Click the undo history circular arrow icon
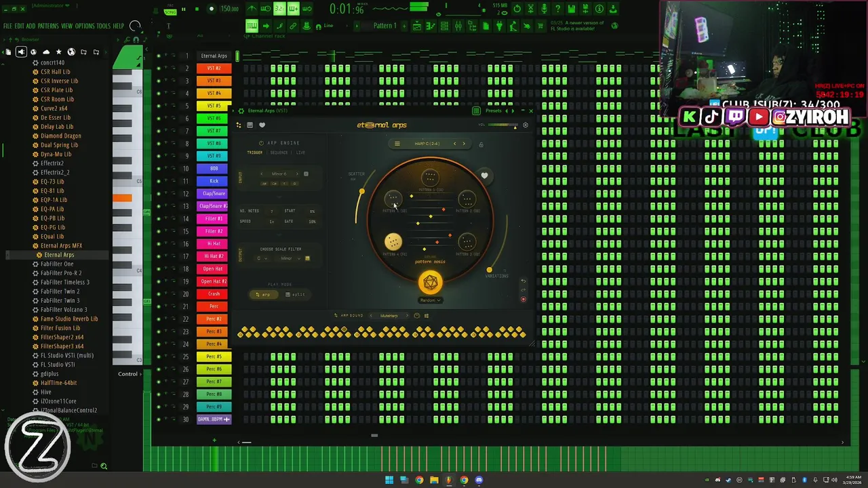 [x=517, y=9]
